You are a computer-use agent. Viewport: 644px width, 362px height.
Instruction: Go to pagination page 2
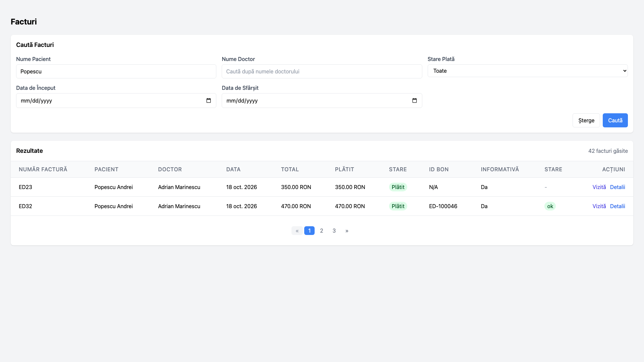click(322, 231)
